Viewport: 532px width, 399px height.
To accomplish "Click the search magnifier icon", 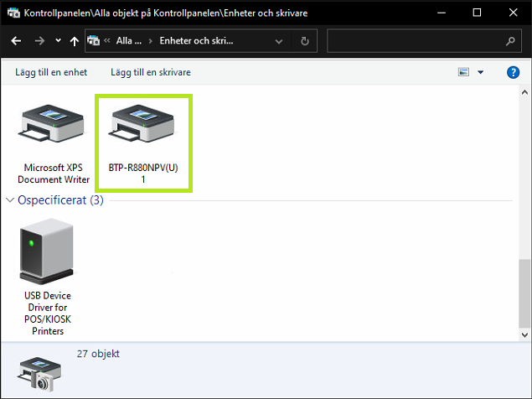I will point(510,40).
